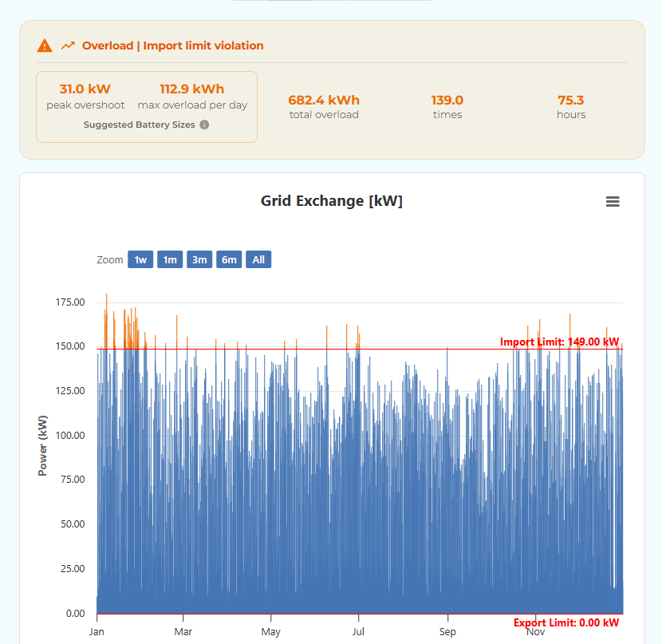
Task: Click the Grid Exchange [kW] chart title
Action: (332, 201)
